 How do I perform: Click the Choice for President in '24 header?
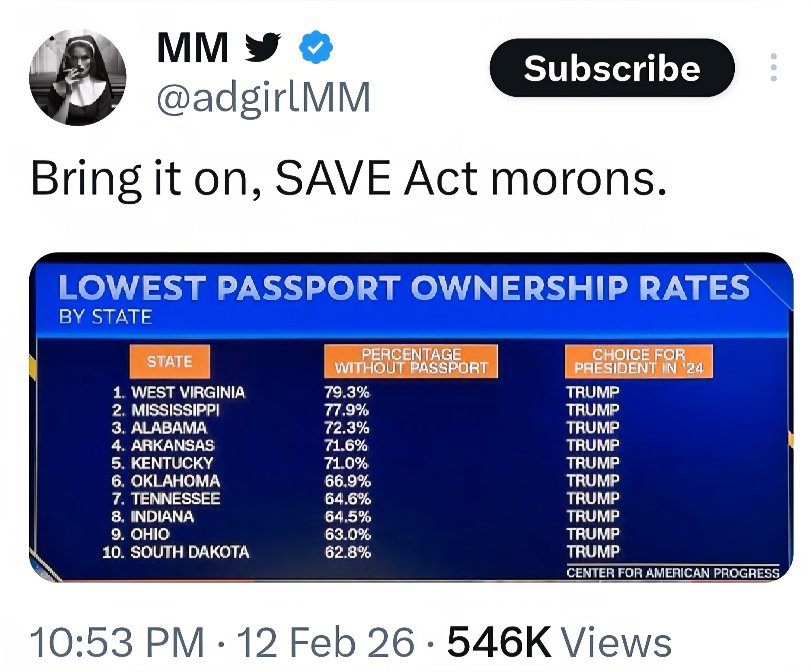pos(639,362)
